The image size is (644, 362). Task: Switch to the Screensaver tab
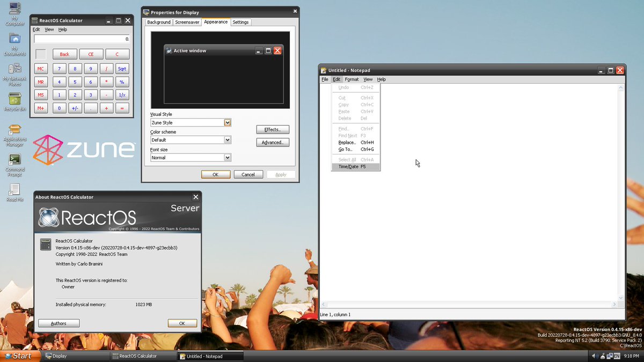point(187,23)
